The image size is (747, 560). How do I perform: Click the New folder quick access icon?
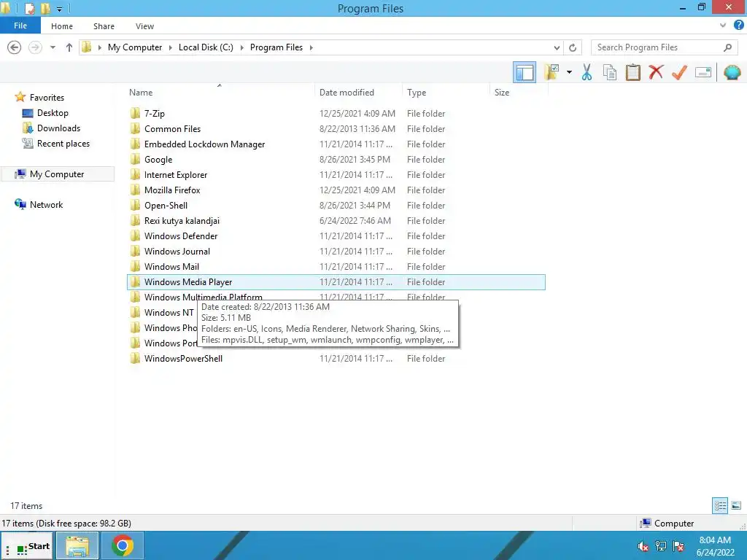point(45,9)
